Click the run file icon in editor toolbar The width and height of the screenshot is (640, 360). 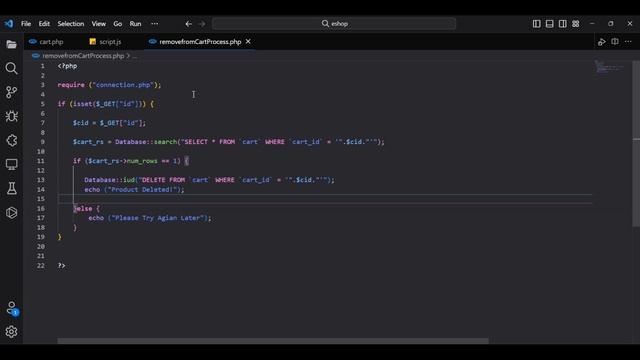click(x=602, y=42)
